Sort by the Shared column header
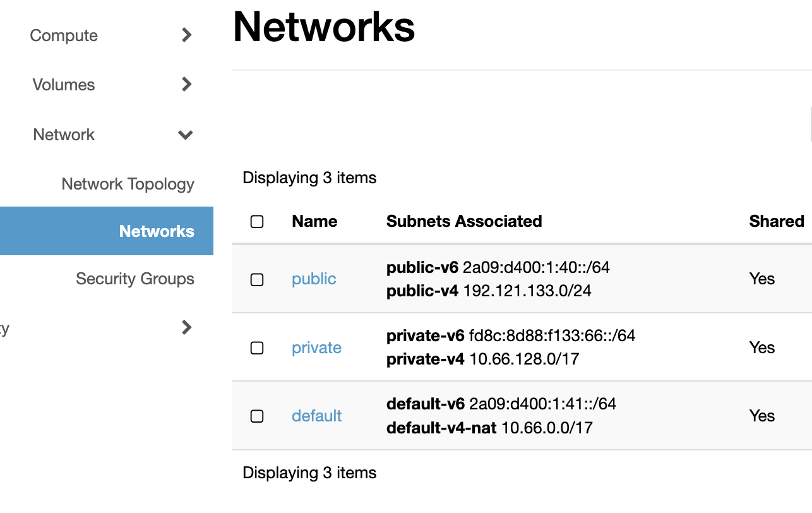The image size is (812, 513). (776, 221)
